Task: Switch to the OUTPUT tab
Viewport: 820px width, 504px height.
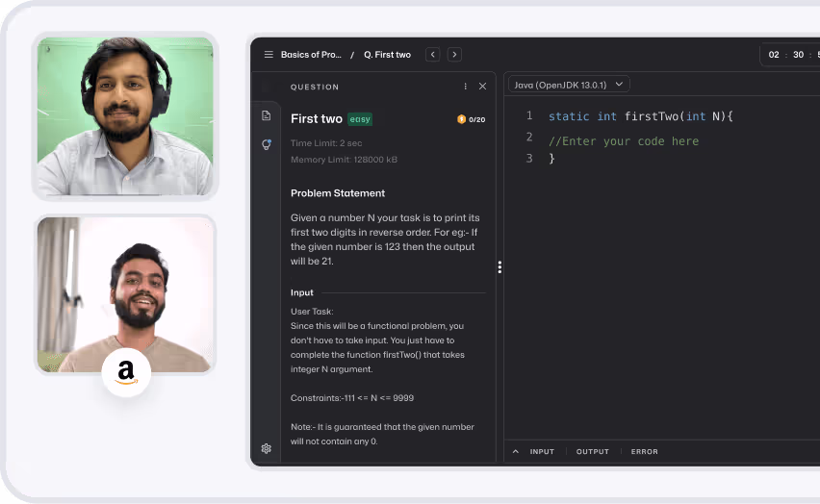Action: point(593,451)
